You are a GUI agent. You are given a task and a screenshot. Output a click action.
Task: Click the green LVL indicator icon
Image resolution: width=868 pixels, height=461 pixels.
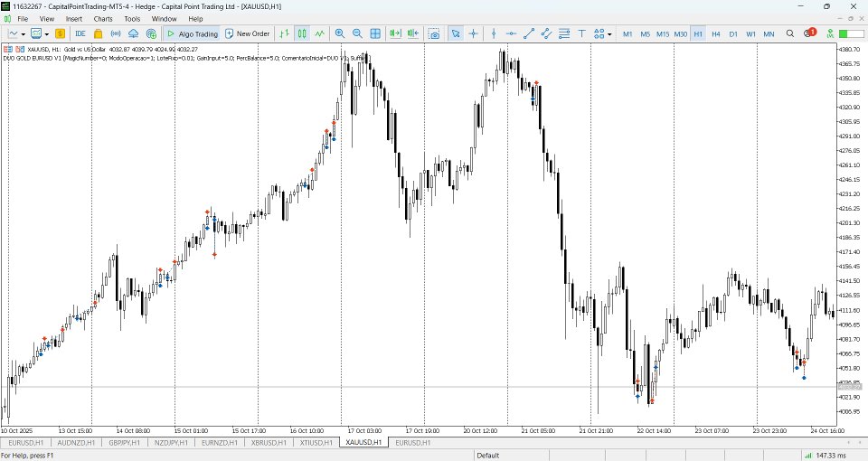point(830,33)
